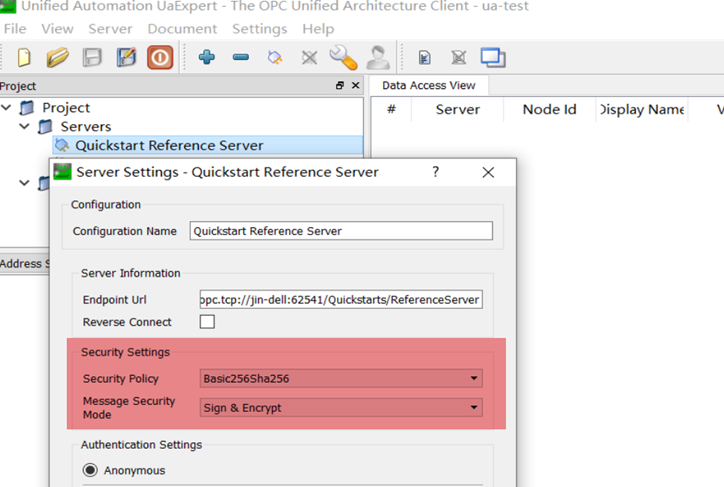Click the dialog help question mark

(435, 172)
